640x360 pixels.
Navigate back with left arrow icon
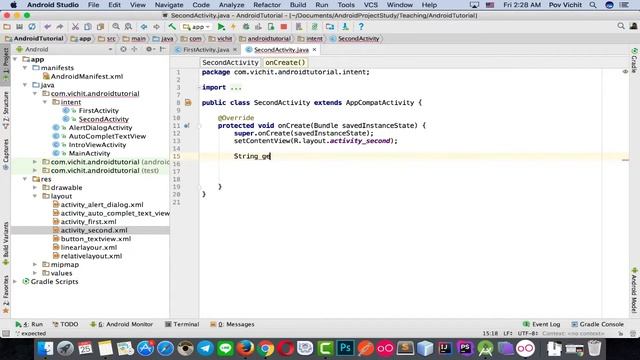click(144, 27)
